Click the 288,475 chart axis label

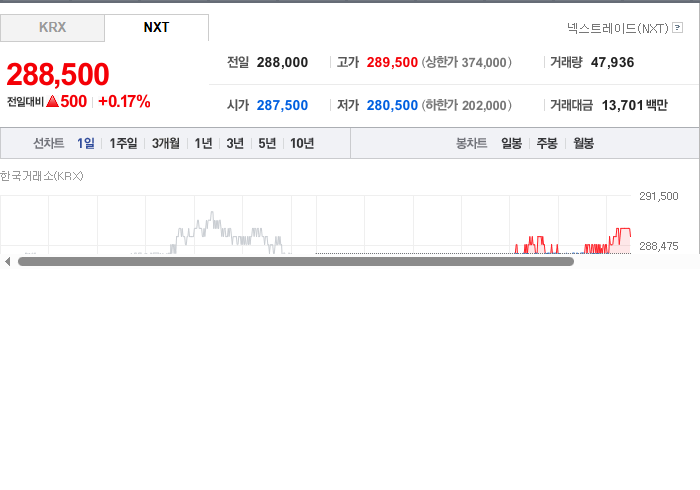[x=658, y=246]
